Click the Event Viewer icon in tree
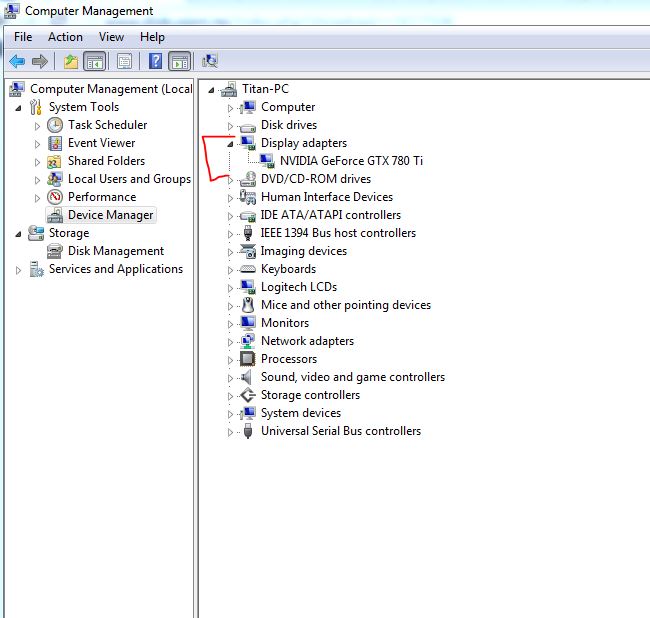Image resolution: width=650 pixels, height=618 pixels. point(55,143)
